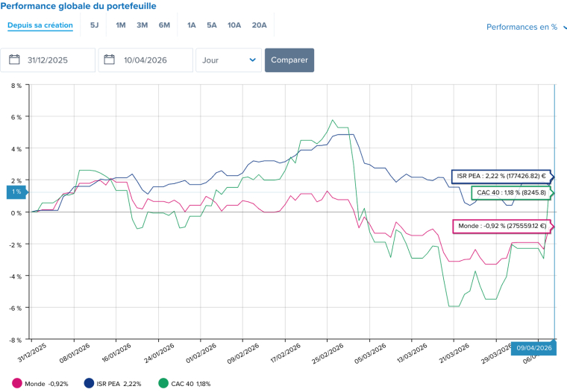Screen dimensions: 567x392
Task: Select the 5J period tab
Action: pyautogui.click(x=94, y=25)
